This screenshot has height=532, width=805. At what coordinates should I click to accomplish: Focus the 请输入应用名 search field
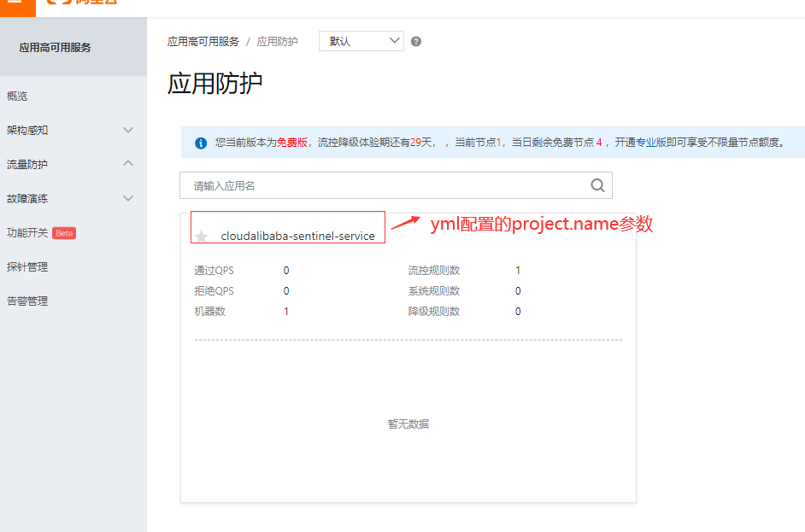[x=396, y=185]
